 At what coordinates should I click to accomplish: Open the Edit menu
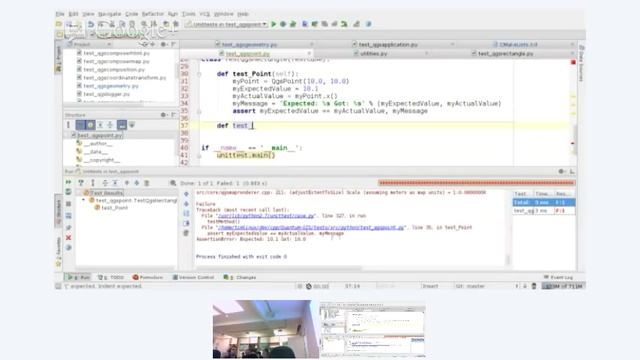coord(73,14)
